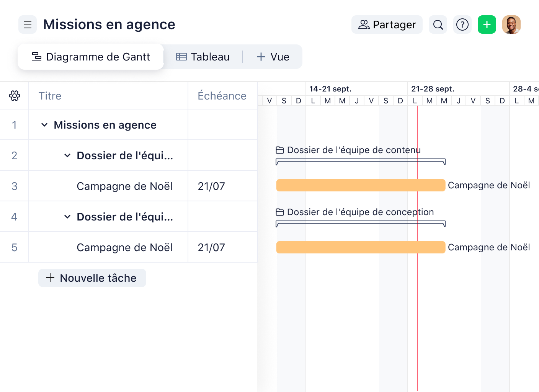This screenshot has height=392, width=539.
Task: Click the row 5 Campagne de Noël title
Action: (x=124, y=247)
